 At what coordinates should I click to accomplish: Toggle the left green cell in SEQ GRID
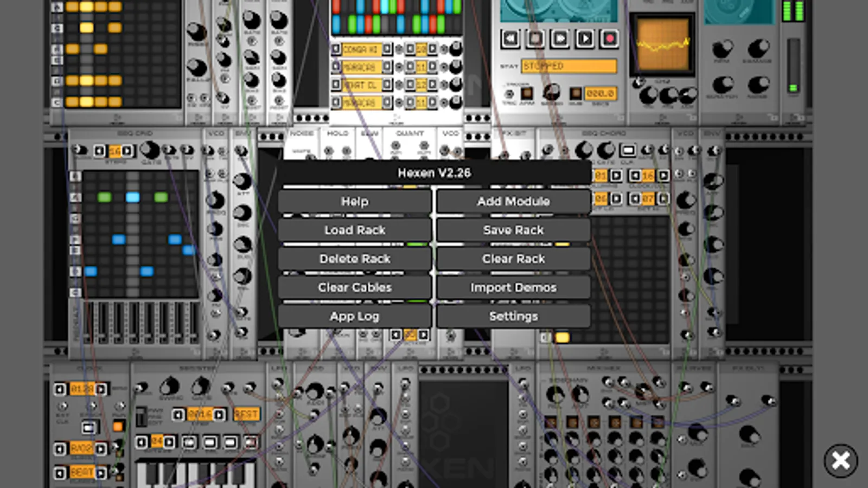point(104,197)
